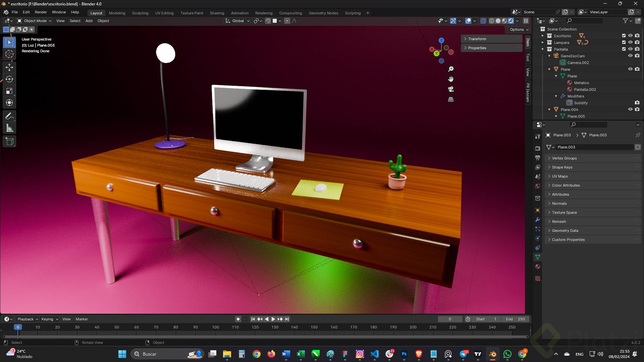Viewport: 644px width, 362px height.
Task: Switch to the Shading workspace tab
Action: tap(217, 13)
